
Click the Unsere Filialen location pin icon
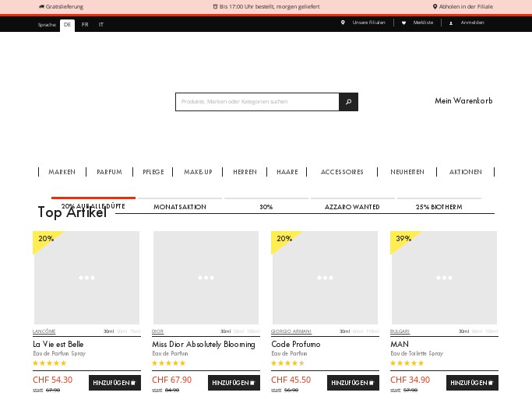point(343,23)
